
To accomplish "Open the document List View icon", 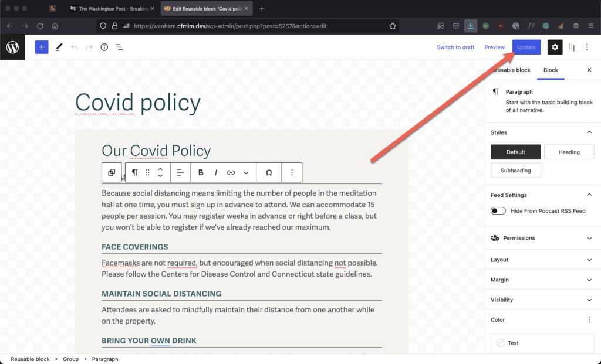I will [x=119, y=47].
